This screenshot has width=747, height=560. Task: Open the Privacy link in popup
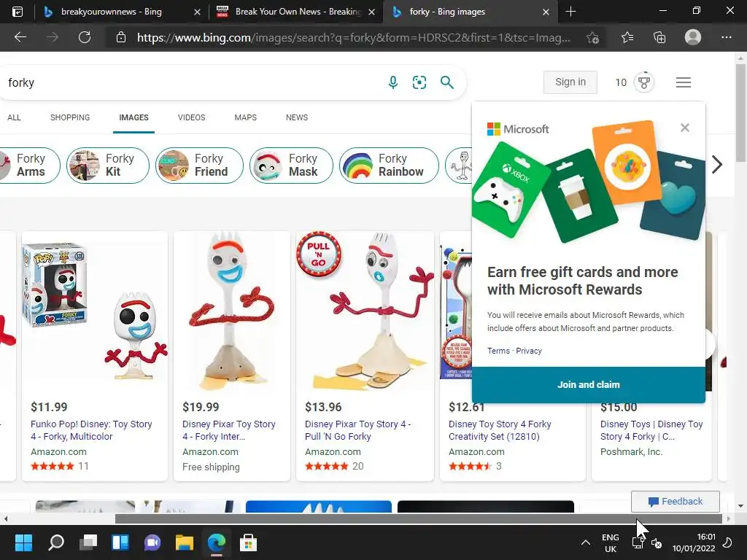(x=529, y=351)
